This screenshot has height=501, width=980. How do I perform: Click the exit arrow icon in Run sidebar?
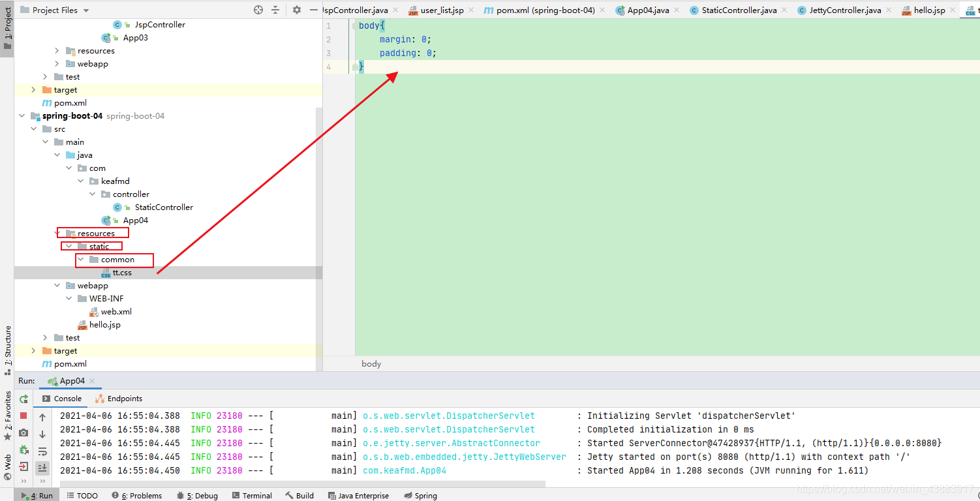(23, 466)
